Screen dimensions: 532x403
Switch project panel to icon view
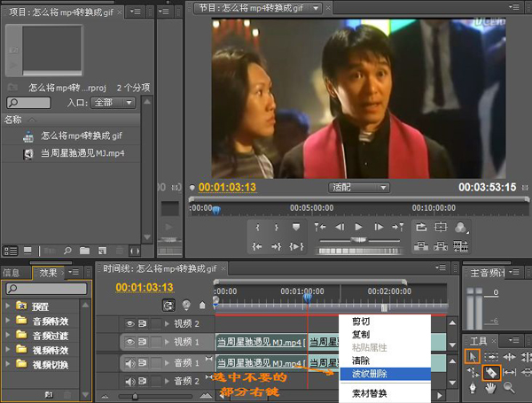pyautogui.click(x=27, y=251)
